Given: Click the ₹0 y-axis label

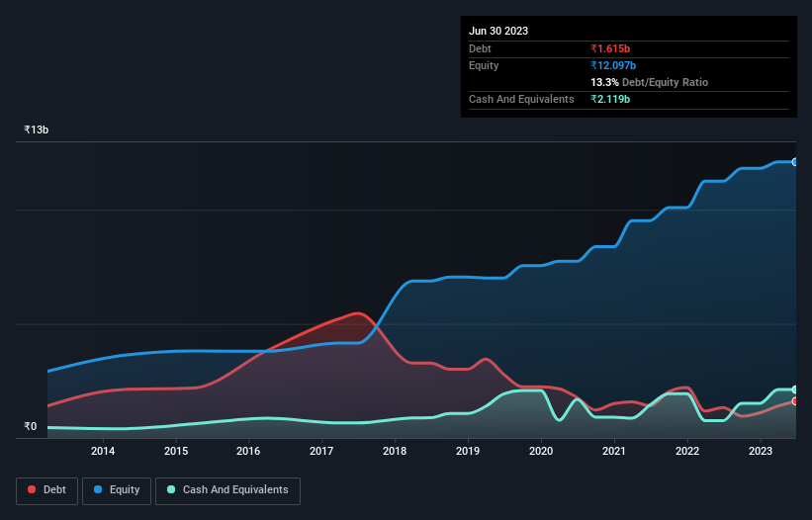Looking at the screenshot, I should click(x=31, y=426).
